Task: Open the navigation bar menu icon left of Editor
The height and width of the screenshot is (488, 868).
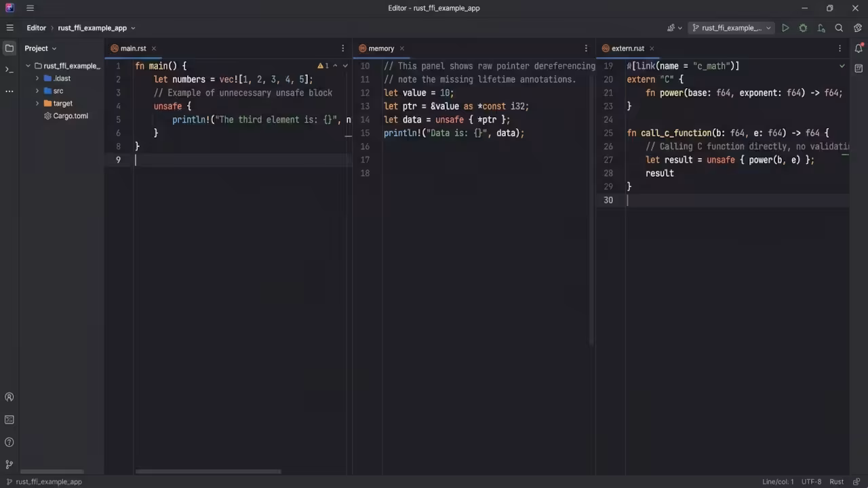Action: coord(9,28)
